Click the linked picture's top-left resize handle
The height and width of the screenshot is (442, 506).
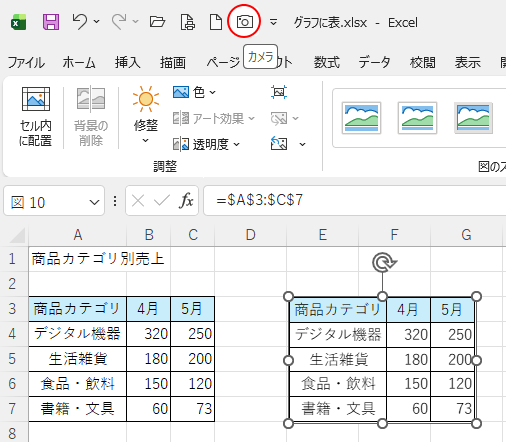[x=288, y=296]
